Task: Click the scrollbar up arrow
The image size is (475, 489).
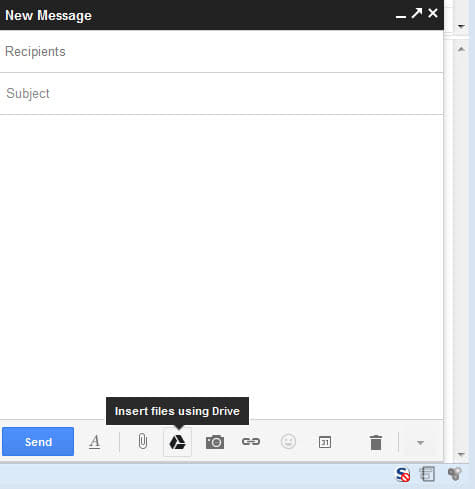Action: [461, 49]
